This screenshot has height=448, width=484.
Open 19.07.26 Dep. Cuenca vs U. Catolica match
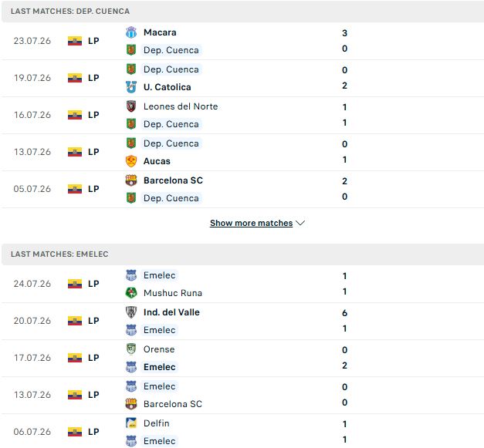[242, 79]
